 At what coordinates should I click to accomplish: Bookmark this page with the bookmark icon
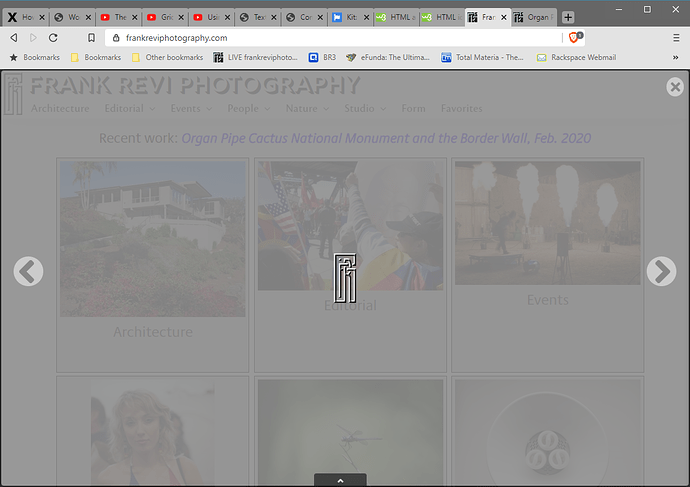91,38
